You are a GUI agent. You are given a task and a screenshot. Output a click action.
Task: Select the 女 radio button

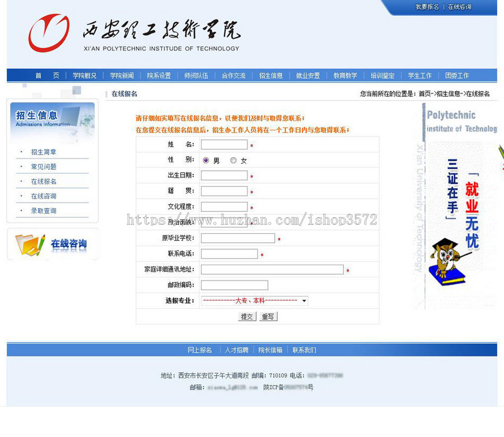(x=234, y=160)
